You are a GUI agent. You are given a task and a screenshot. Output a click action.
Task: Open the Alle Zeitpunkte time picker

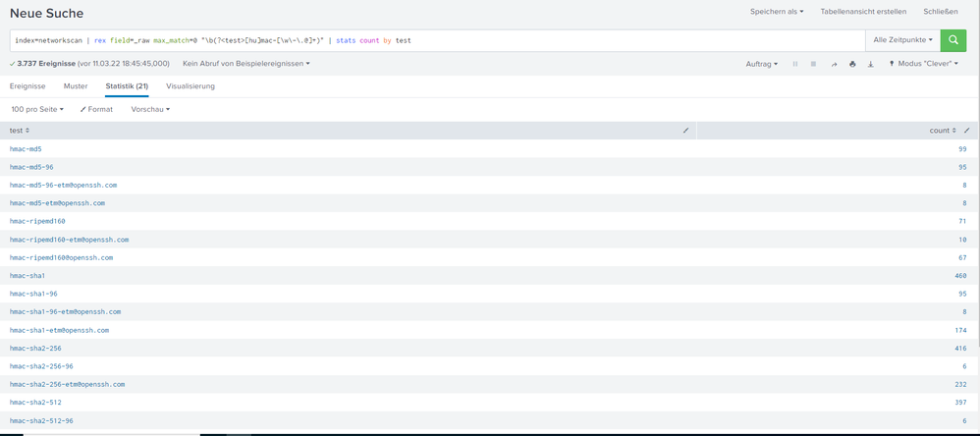[902, 40]
